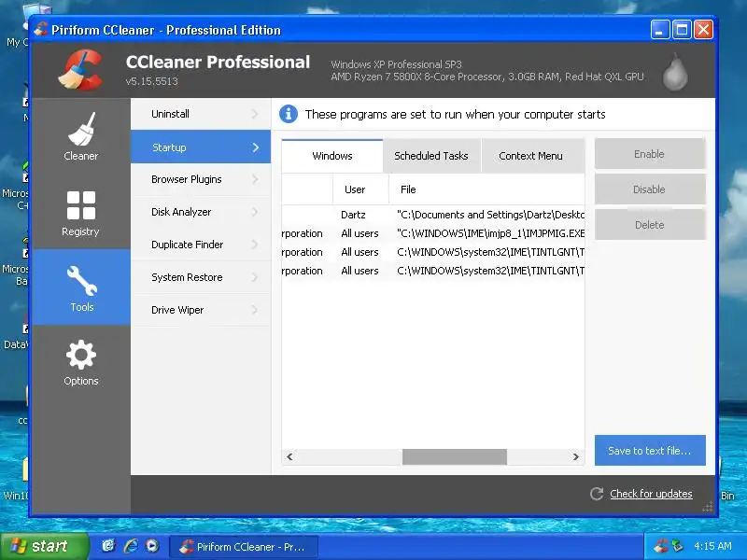This screenshot has height=560, width=747.
Task: Click the chevron next to Duplicate Finder
Action: pyautogui.click(x=255, y=245)
